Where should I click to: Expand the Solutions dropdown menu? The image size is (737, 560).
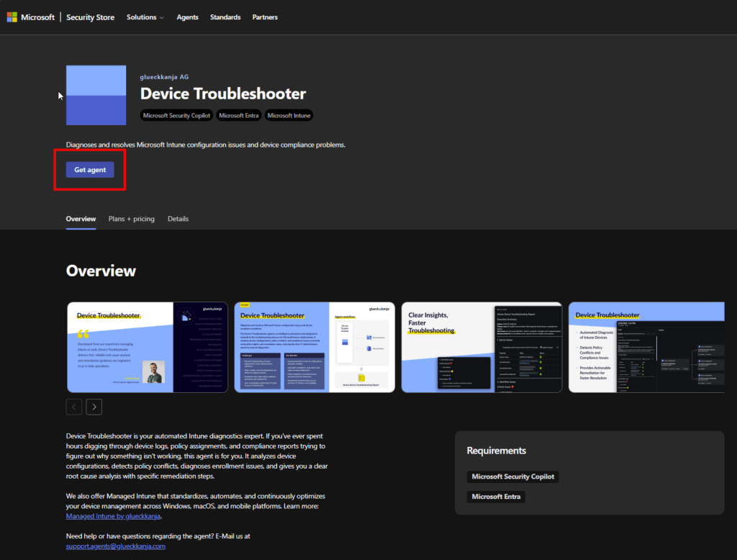click(145, 17)
